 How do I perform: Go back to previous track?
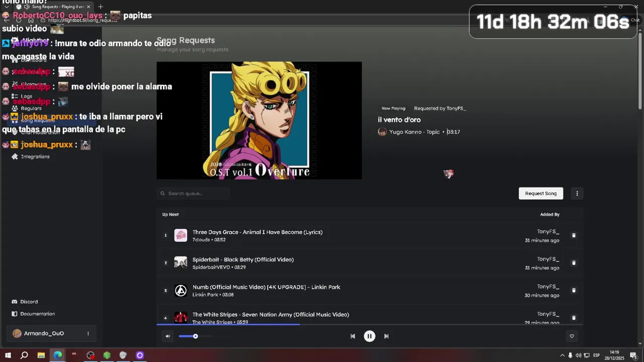click(353, 336)
